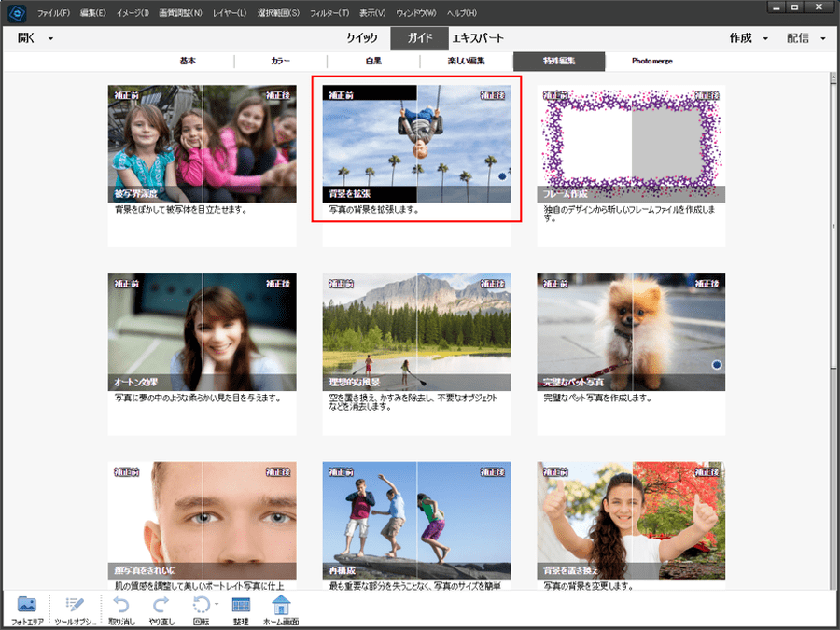This screenshot has height=630, width=840.
Task: Expand the 開く open dropdown arrow
Action: [x=51, y=38]
